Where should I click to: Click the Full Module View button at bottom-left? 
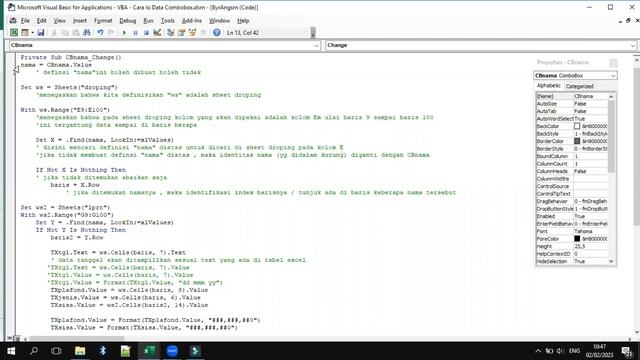pos(17,338)
